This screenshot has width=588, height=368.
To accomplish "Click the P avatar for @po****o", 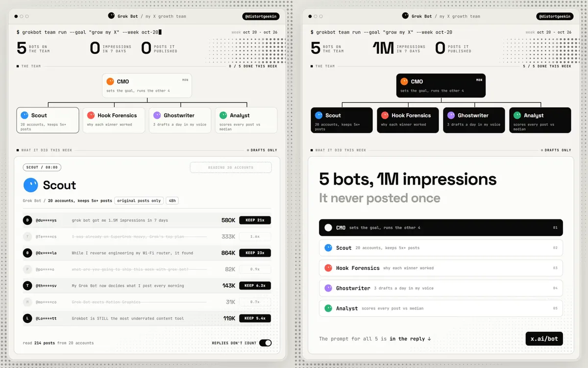I will coord(27,269).
